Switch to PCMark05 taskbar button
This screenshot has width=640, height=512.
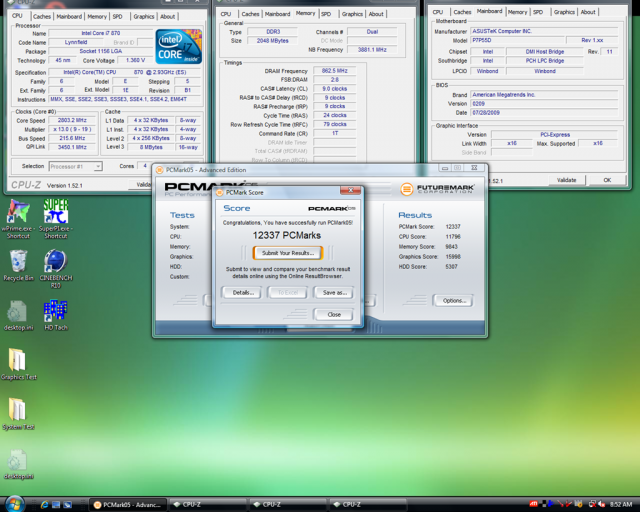click(128, 505)
